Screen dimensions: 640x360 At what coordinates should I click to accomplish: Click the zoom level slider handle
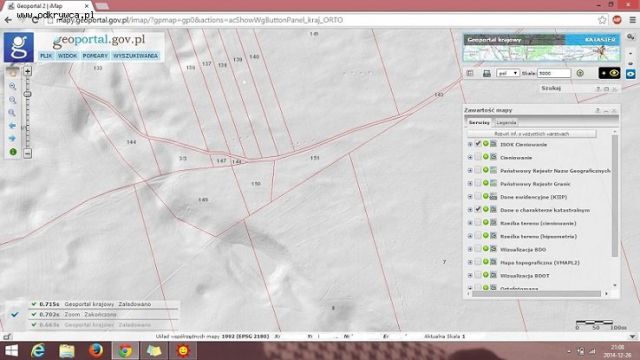[x=27, y=94]
